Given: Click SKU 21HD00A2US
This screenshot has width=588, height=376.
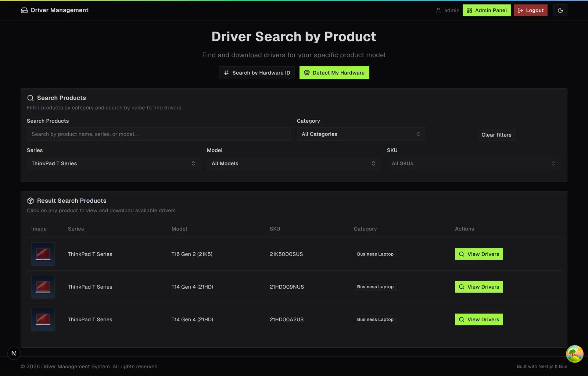Looking at the screenshot, I should point(287,319).
